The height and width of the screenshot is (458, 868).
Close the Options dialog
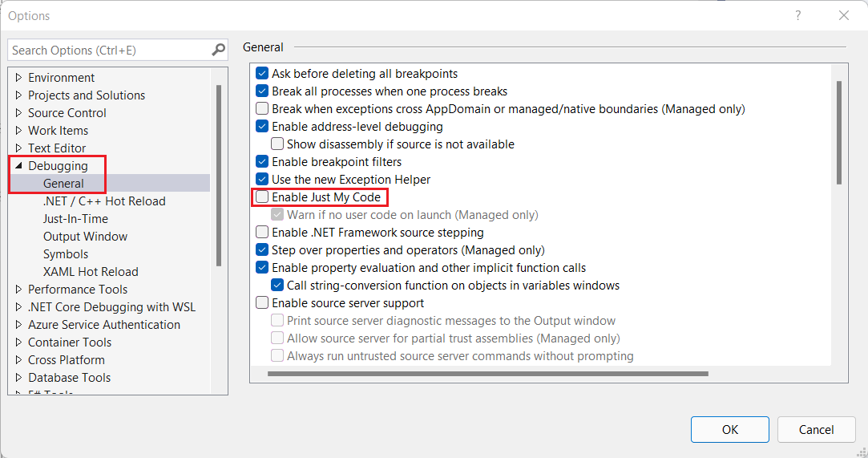843,15
